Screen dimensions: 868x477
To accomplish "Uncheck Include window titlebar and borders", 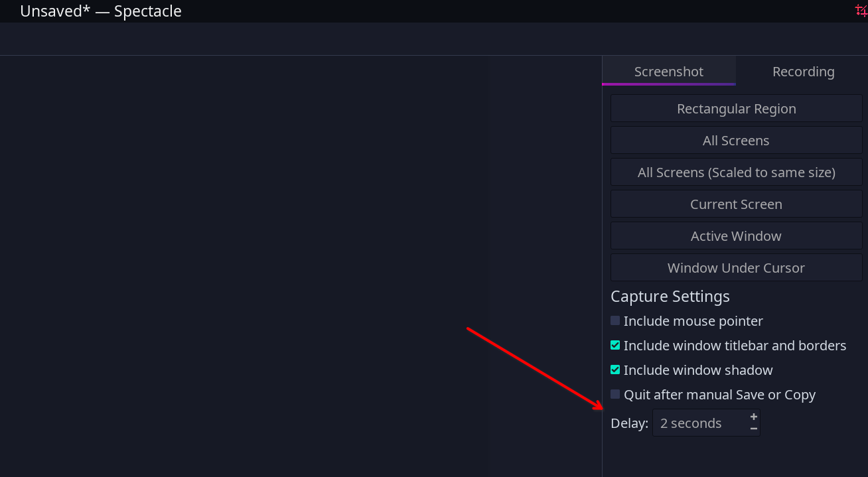I will point(615,345).
